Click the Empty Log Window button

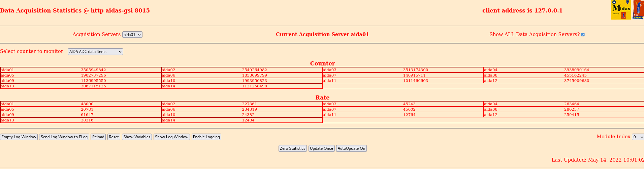tap(19, 137)
